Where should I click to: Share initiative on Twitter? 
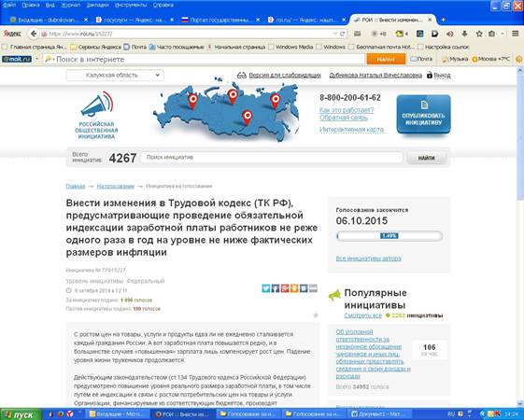[x=265, y=288]
